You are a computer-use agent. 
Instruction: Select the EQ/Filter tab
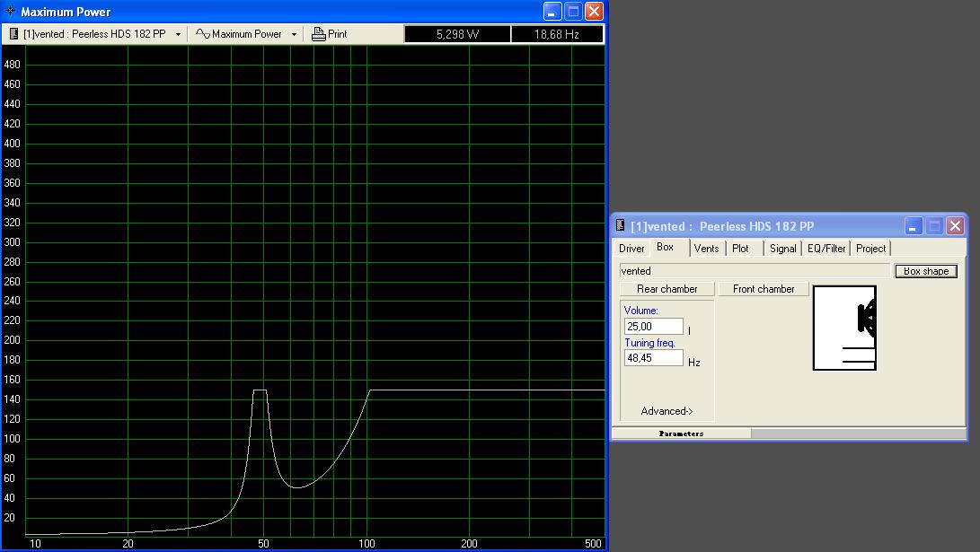[826, 249]
